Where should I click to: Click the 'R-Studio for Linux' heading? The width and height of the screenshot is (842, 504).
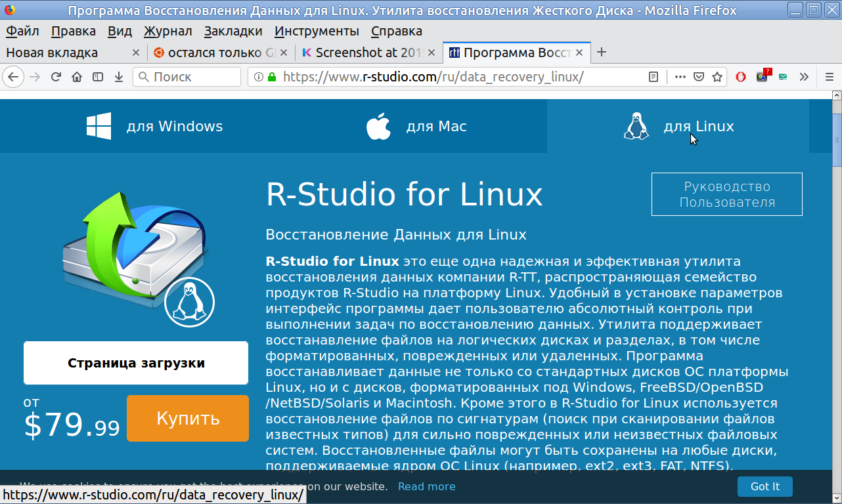coord(405,194)
